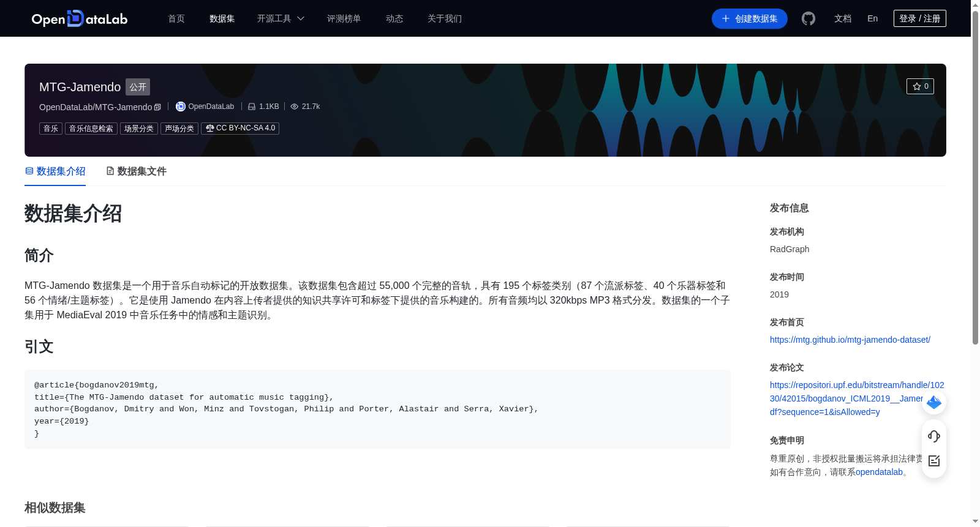Open 关于我们 nav item

(445, 19)
